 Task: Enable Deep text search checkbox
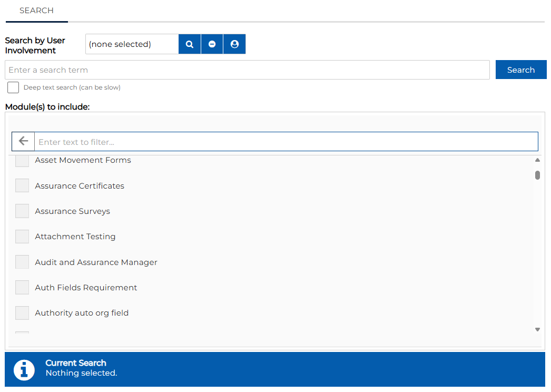(13, 87)
